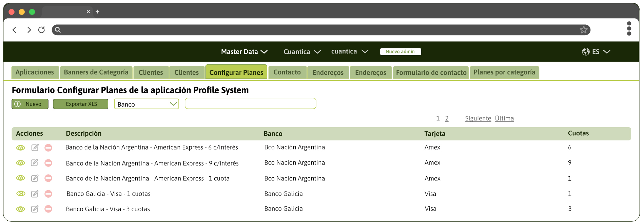Viewport: 644px width, 223px height.
Task: Show details of Banco Galicia Visa 1 cuotas via eye icon
Action: (21, 194)
